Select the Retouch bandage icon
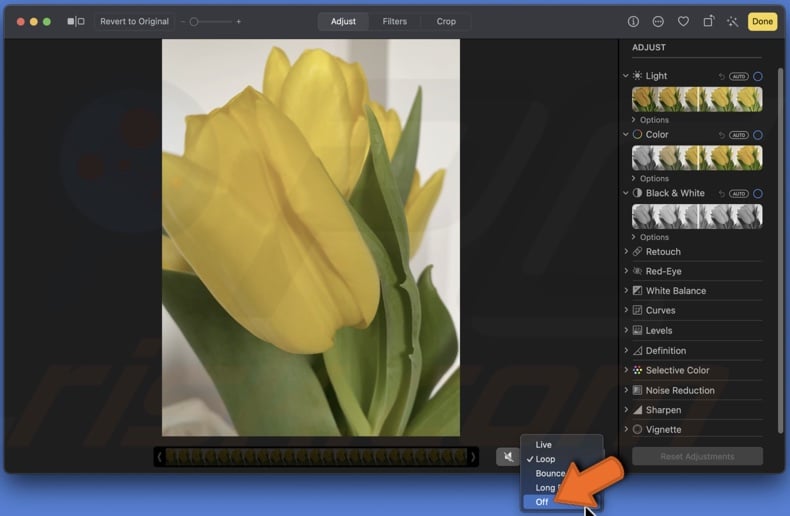 pos(637,251)
